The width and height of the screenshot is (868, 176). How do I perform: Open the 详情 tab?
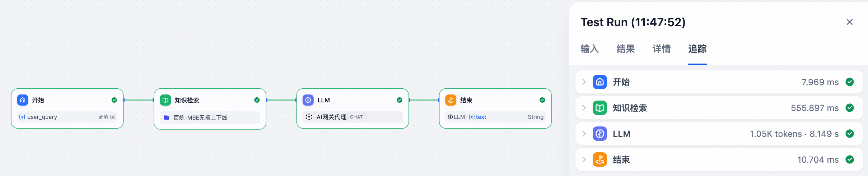click(x=661, y=49)
